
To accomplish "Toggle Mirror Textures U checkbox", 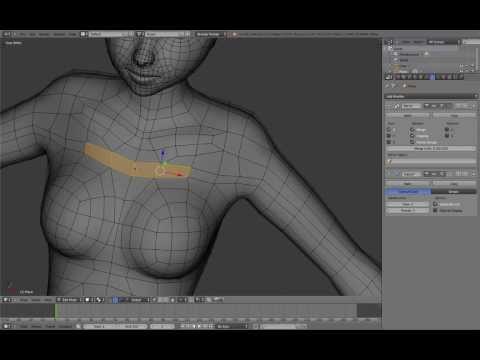I will click(x=447, y=129).
